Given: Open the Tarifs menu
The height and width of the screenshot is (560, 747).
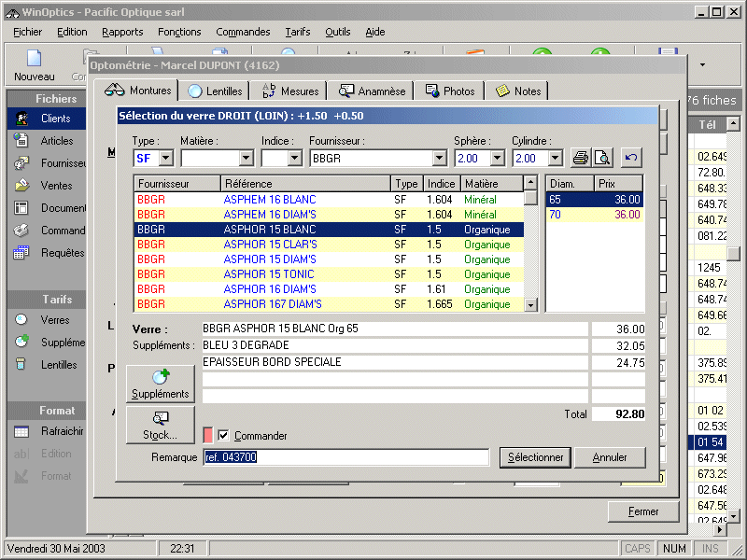Looking at the screenshot, I should (x=297, y=32).
